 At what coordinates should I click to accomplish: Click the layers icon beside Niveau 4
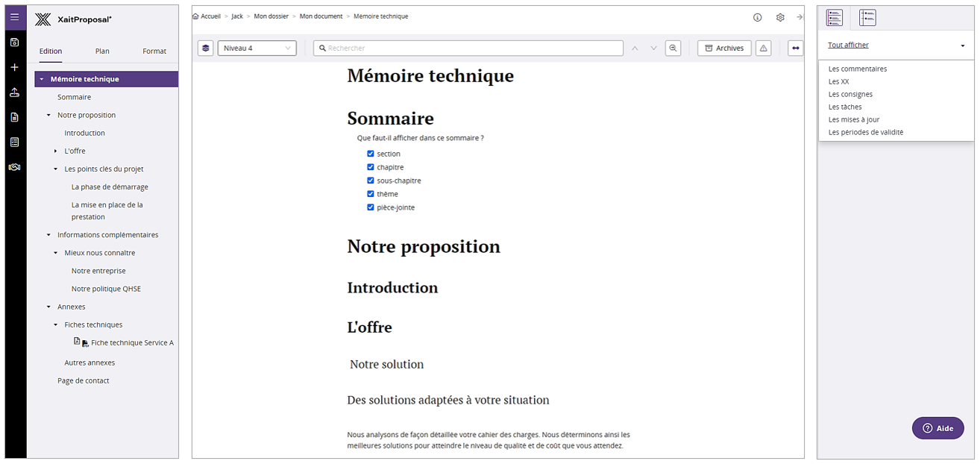[x=206, y=48]
